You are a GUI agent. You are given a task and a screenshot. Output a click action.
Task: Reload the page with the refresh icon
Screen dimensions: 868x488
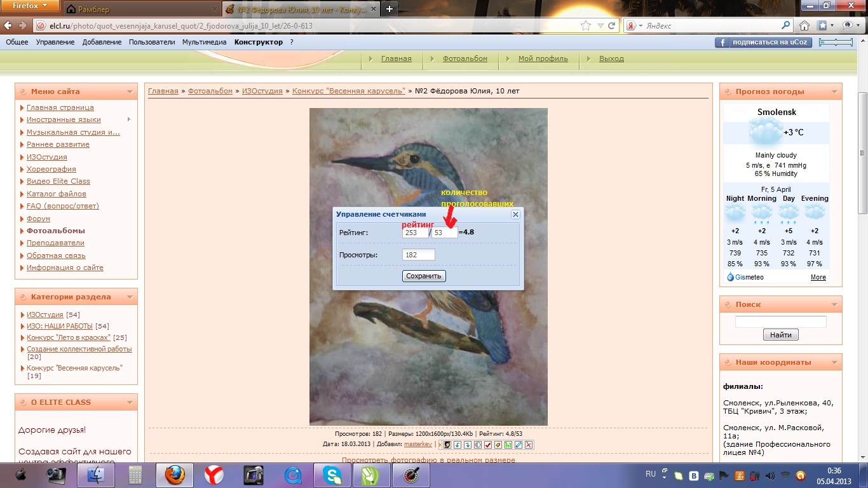click(611, 26)
